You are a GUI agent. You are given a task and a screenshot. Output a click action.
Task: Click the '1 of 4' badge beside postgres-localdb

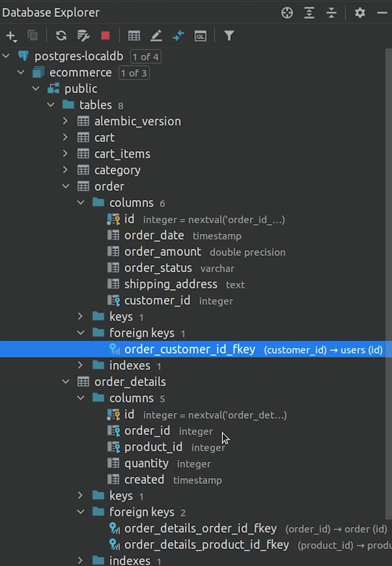coord(146,57)
